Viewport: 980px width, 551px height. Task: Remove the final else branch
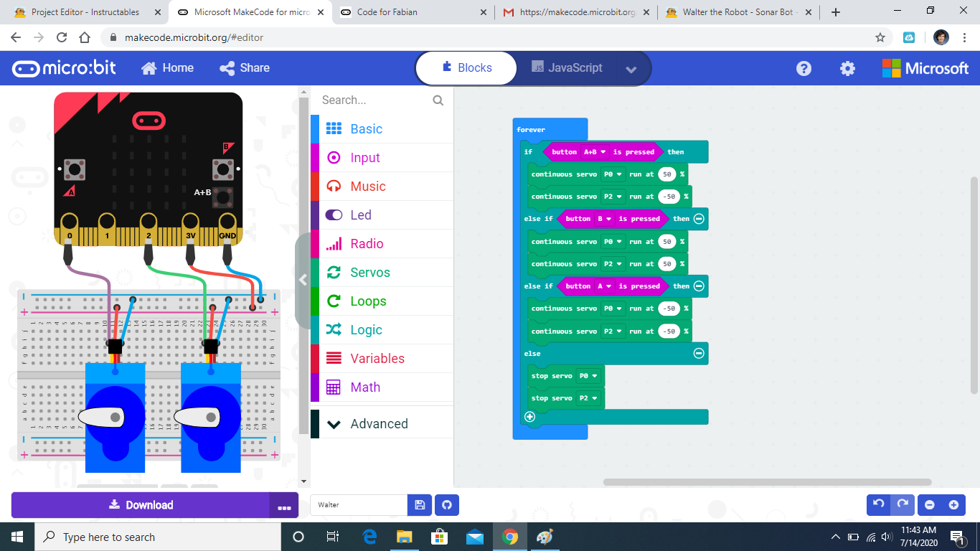[x=699, y=353]
